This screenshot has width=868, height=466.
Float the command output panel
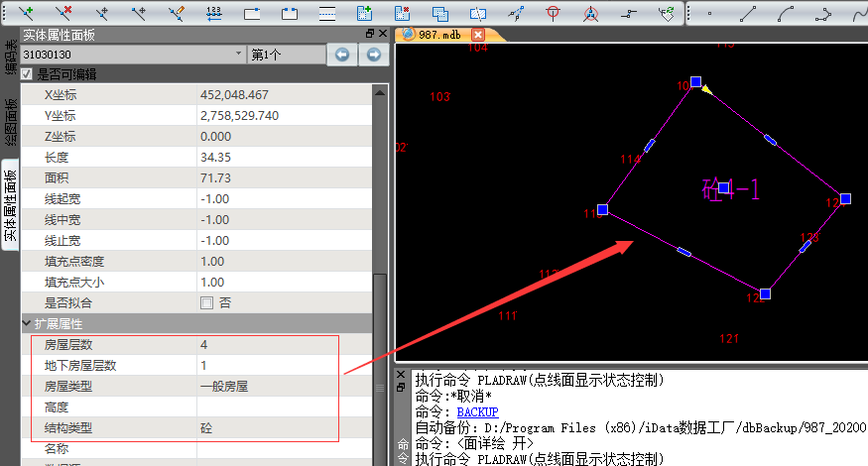click(402, 388)
